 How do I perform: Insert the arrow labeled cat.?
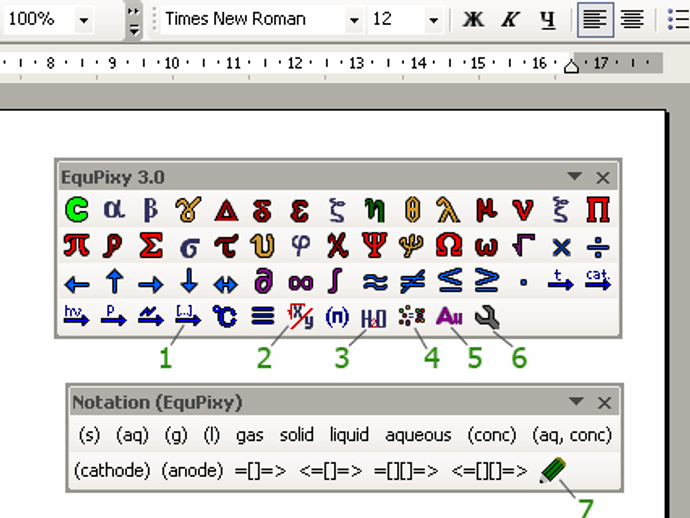(598, 280)
